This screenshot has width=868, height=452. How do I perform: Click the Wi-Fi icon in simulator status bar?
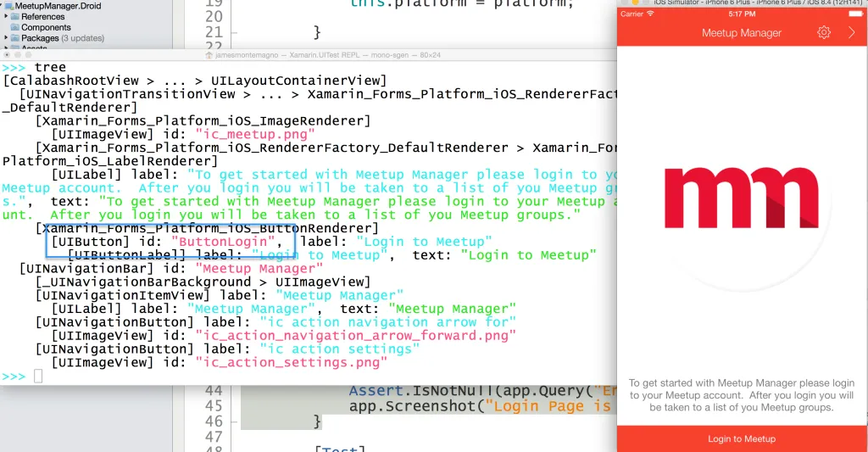(650, 14)
